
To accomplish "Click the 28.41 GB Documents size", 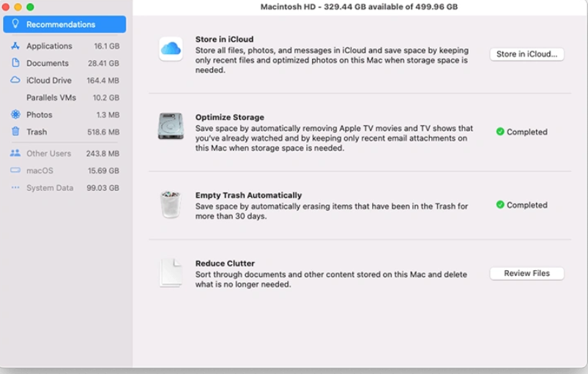I will (103, 64).
